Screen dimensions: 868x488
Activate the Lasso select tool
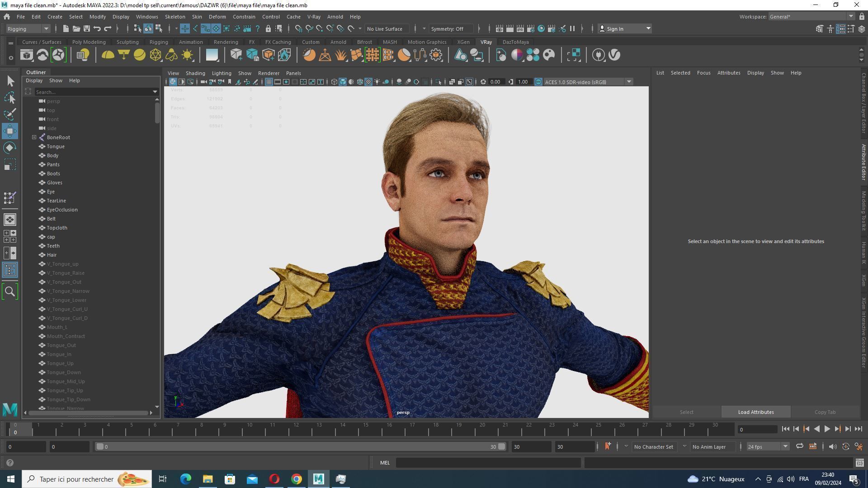coord(10,98)
